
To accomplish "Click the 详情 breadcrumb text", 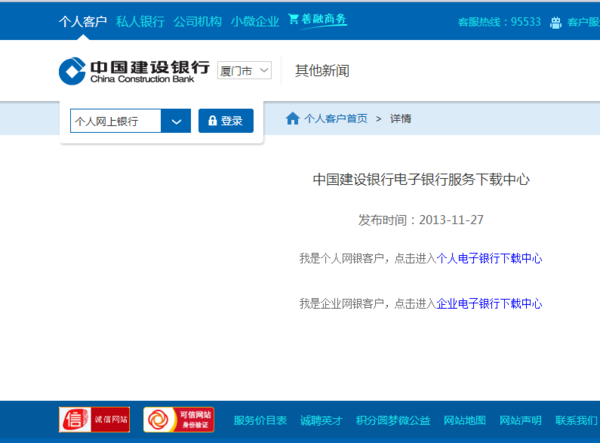I will [400, 119].
